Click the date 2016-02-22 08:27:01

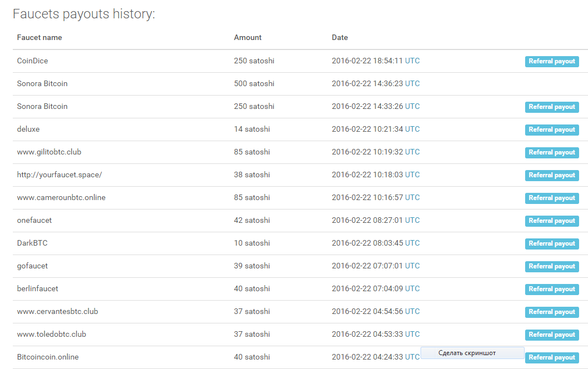tap(367, 220)
